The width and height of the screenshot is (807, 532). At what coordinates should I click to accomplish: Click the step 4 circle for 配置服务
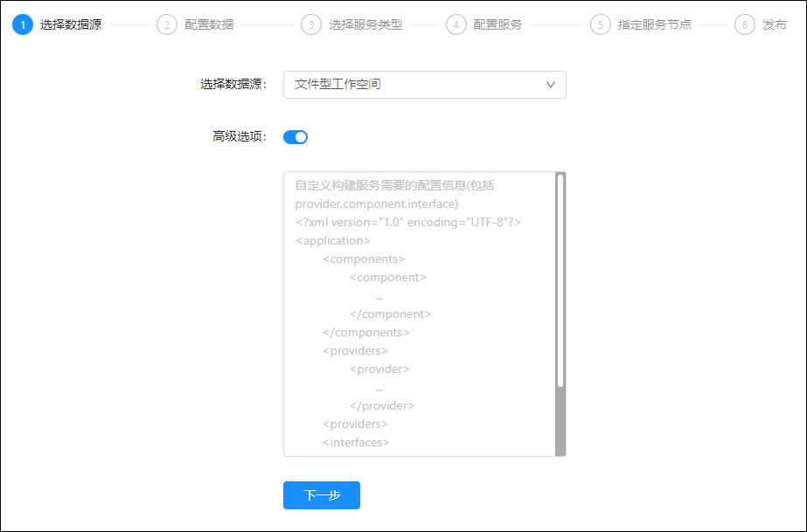tap(456, 24)
